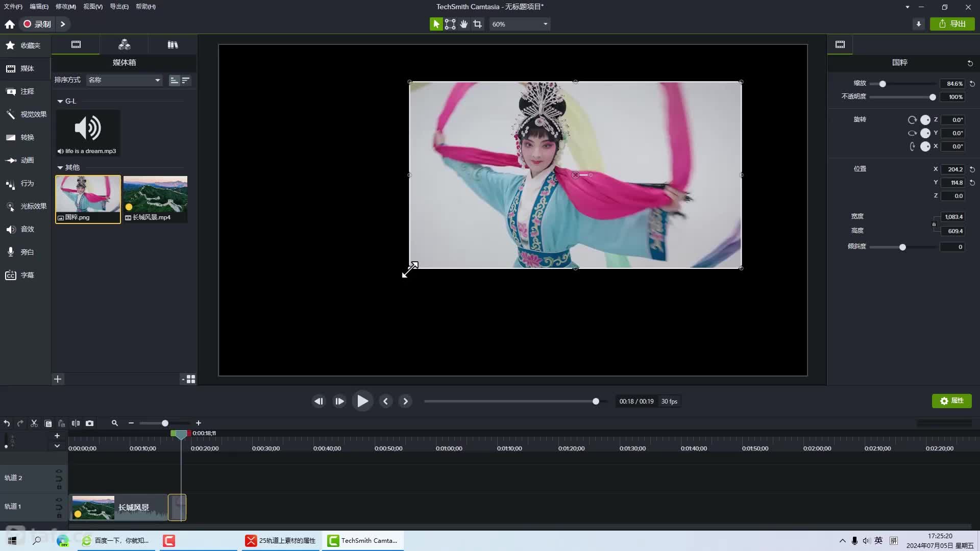Open 光标效果 cursor effects panel
The image size is (980, 551).
click(x=26, y=206)
